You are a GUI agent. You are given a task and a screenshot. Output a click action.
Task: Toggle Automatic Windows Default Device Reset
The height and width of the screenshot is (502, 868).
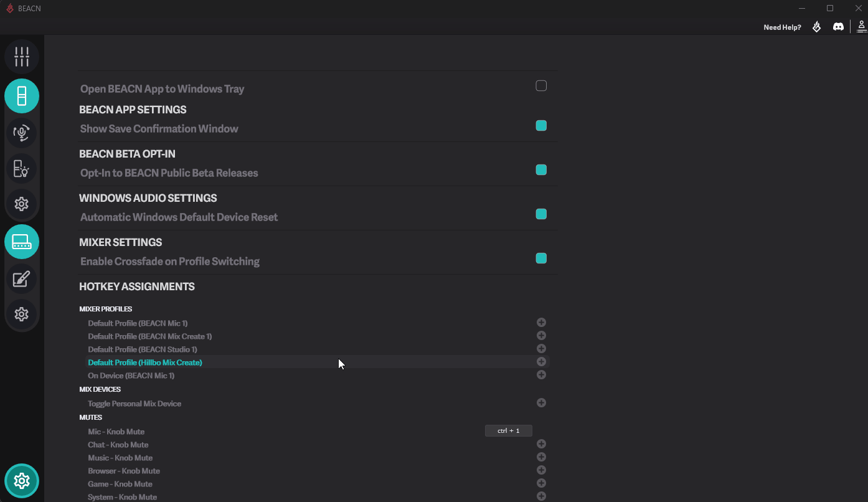click(x=541, y=214)
